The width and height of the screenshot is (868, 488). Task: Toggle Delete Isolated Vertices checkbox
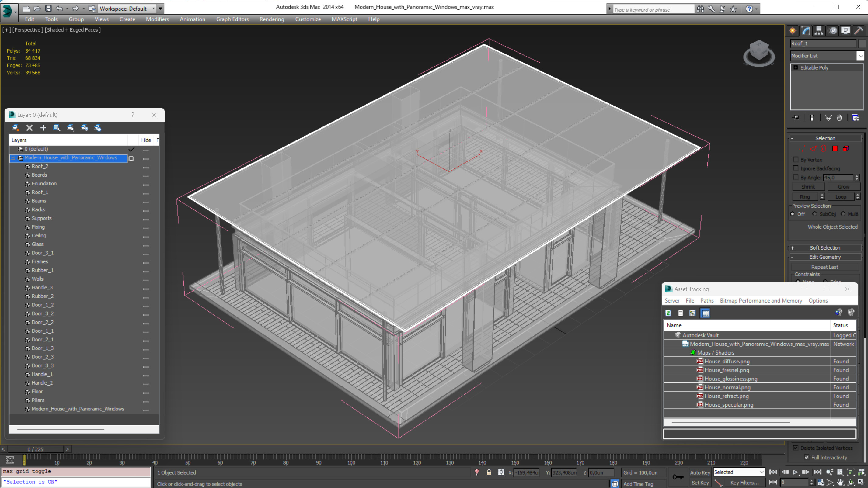(796, 448)
